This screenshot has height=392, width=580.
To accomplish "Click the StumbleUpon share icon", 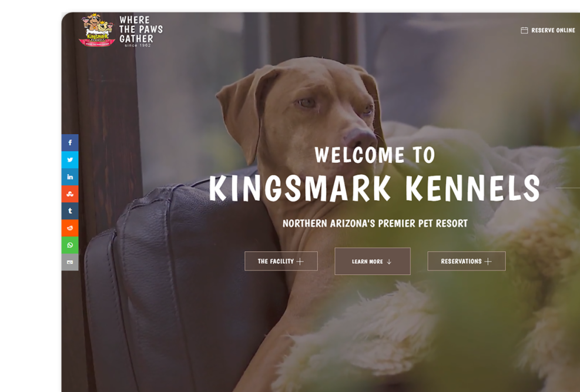I will [70, 194].
